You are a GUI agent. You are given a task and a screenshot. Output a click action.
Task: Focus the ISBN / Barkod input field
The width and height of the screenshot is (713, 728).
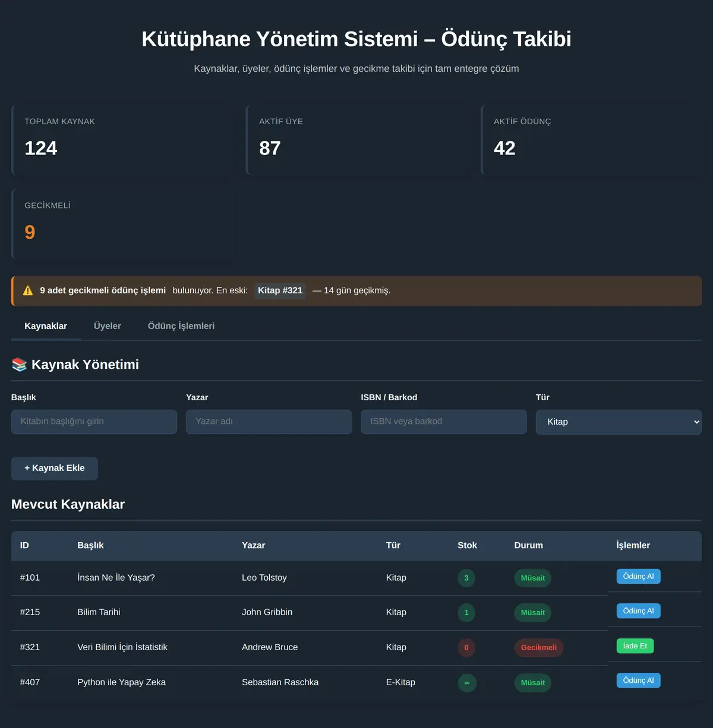[444, 422]
